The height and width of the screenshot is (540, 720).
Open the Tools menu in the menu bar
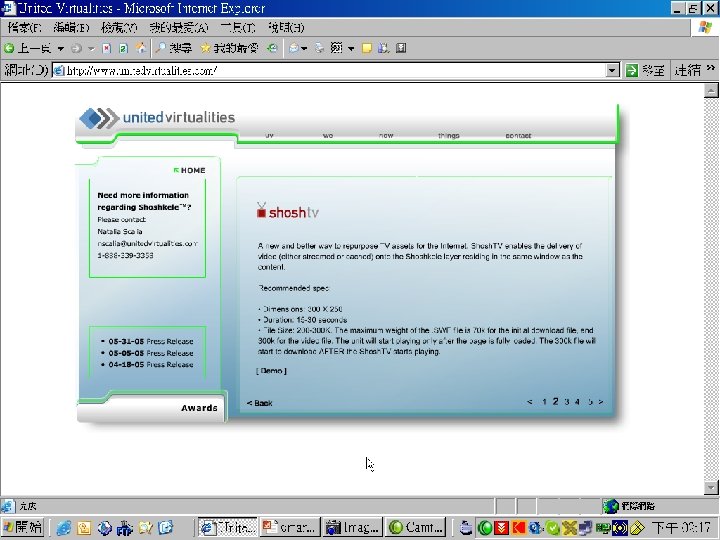tap(238, 28)
